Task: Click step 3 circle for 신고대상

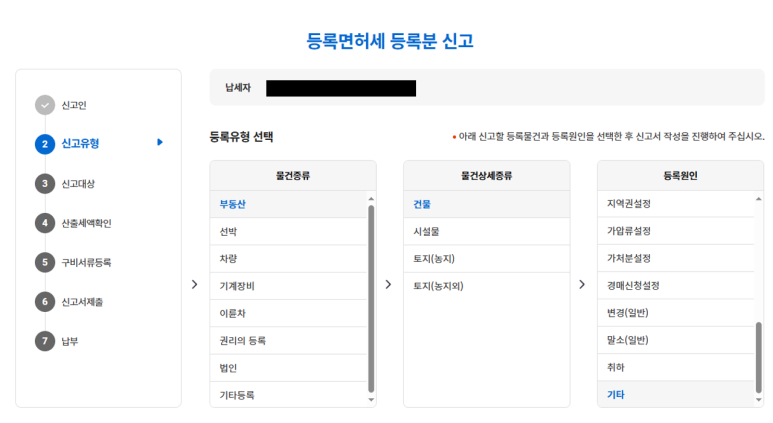Action: 45,183
